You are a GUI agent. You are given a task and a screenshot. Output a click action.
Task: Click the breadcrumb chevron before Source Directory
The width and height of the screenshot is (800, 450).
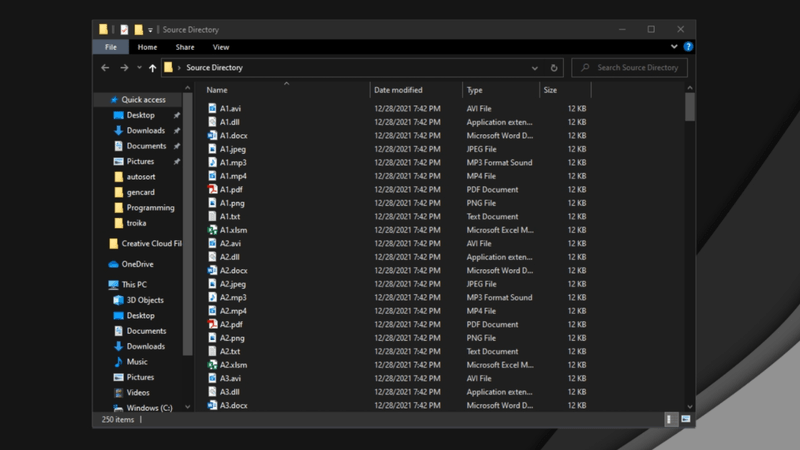click(x=179, y=67)
